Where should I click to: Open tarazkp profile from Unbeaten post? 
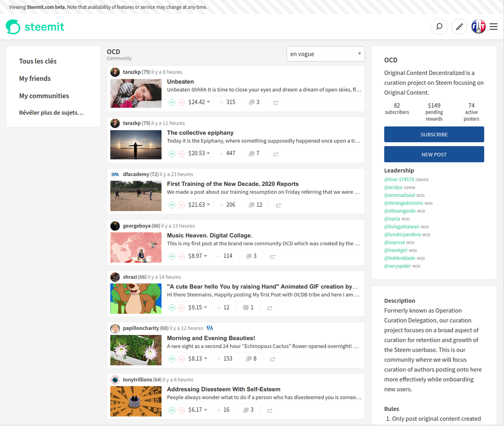tap(132, 72)
